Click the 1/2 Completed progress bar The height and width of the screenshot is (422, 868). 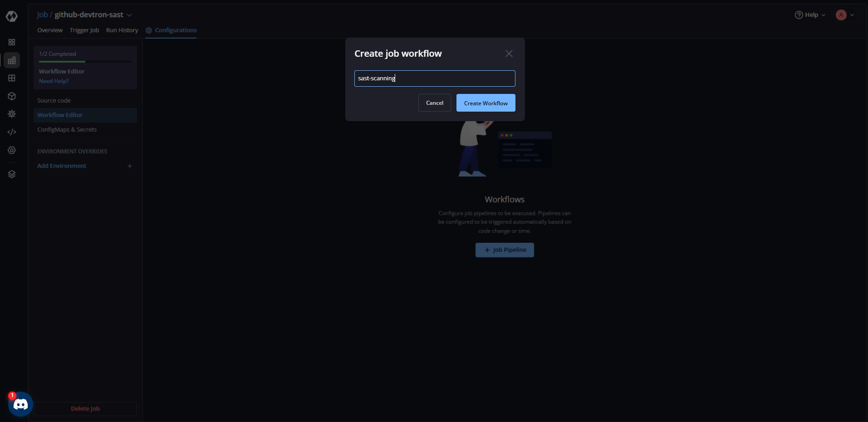pos(85,61)
